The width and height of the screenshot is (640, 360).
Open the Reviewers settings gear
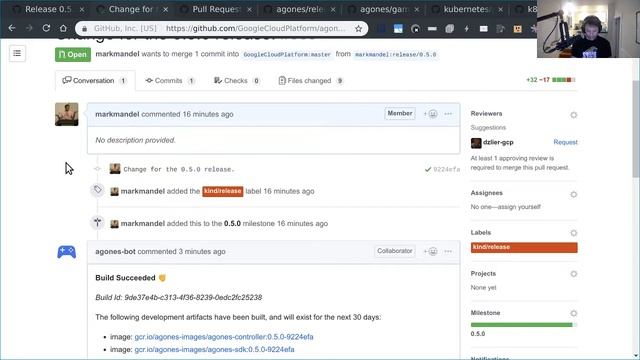[573, 115]
